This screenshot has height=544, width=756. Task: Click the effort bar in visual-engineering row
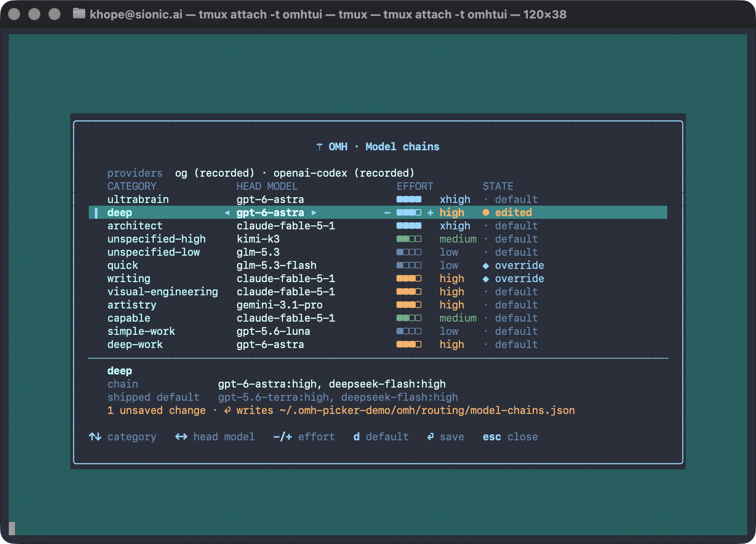pyautogui.click(x=409, y=292)
